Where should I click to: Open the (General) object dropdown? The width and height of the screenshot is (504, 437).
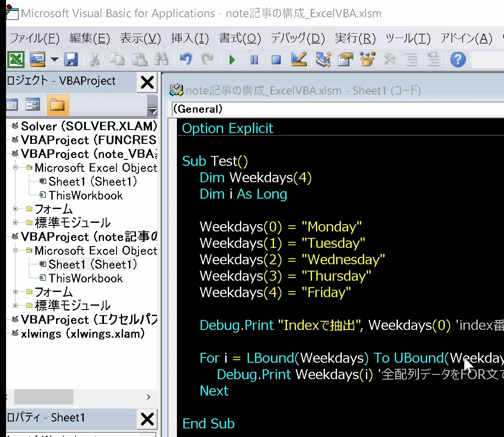click(x=337, y=109)
